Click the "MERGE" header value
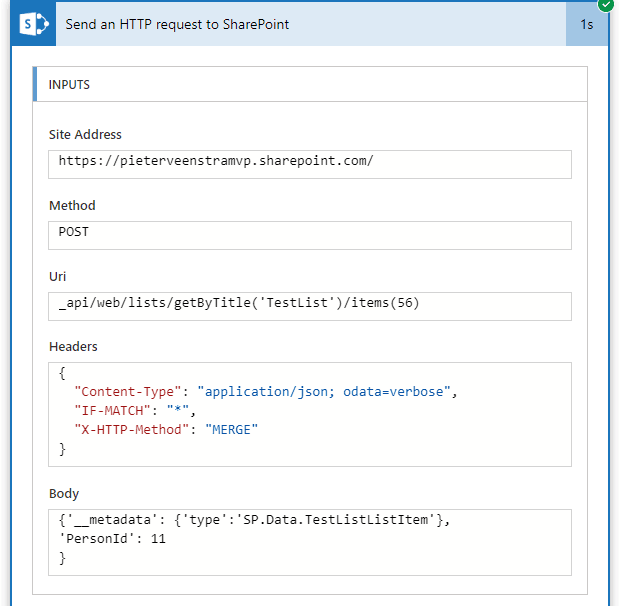620x606 pixels. 231,429
